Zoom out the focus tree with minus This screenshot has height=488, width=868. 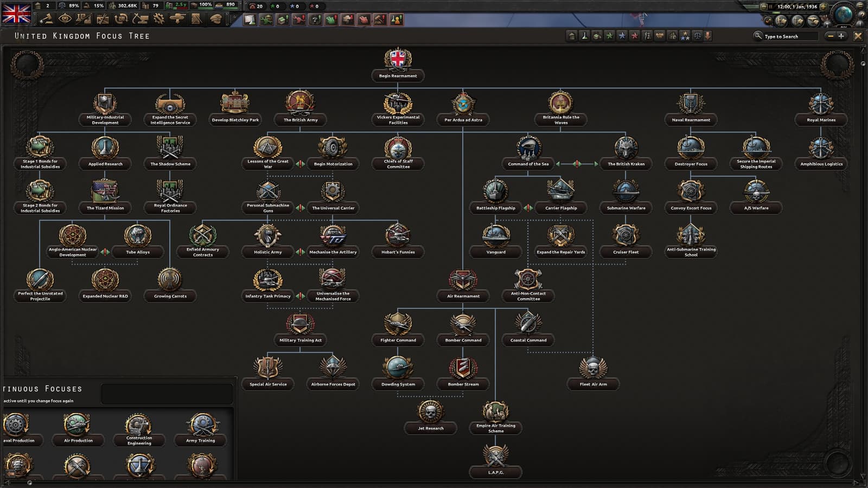(x=830, y=36)
